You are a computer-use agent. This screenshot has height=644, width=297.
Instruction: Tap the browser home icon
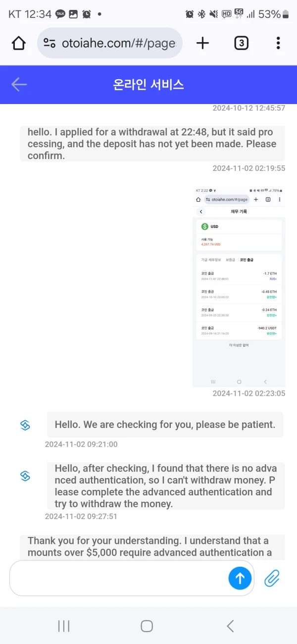pyautogui.click(x=19, y=44)
